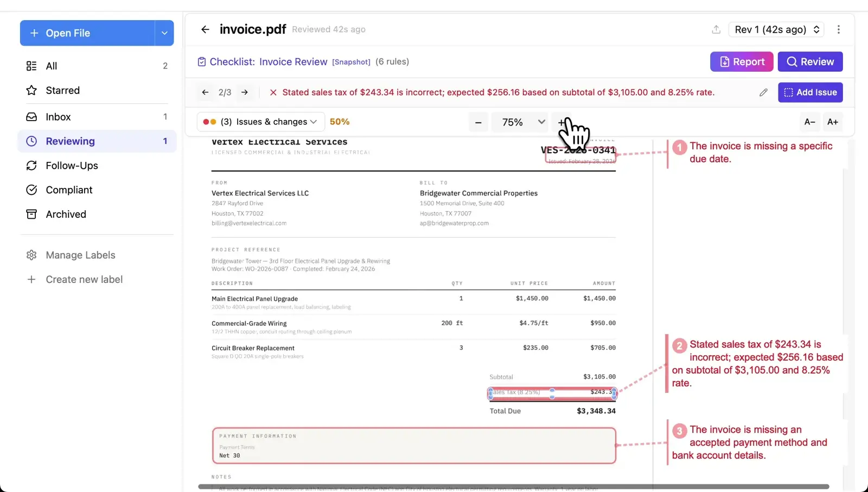Open the Compliant documents view
868x492 pixels.
(x=68, y=190)
